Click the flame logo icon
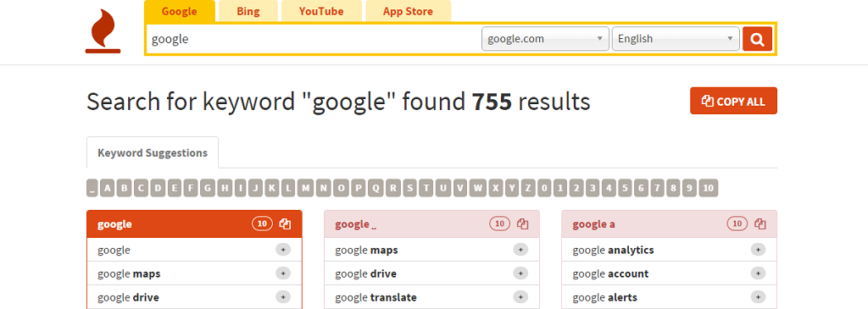This screenshot has height=309, width=868. coord(103,33)
